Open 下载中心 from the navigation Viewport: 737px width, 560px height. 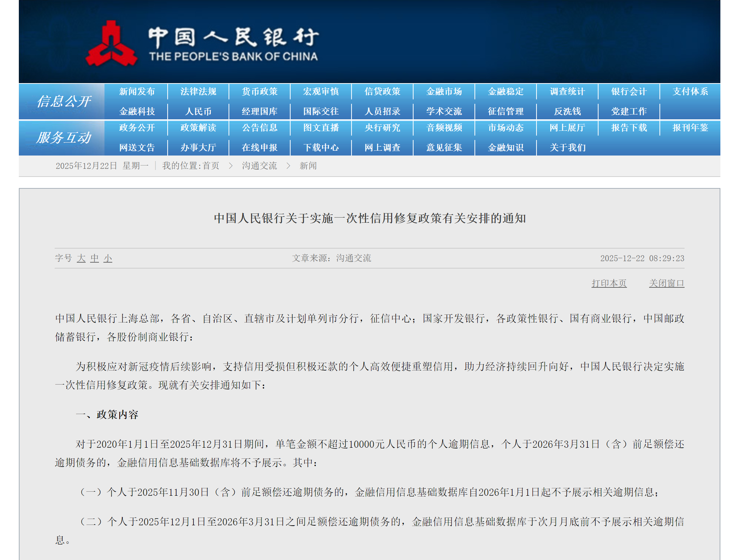pos(321,147)
